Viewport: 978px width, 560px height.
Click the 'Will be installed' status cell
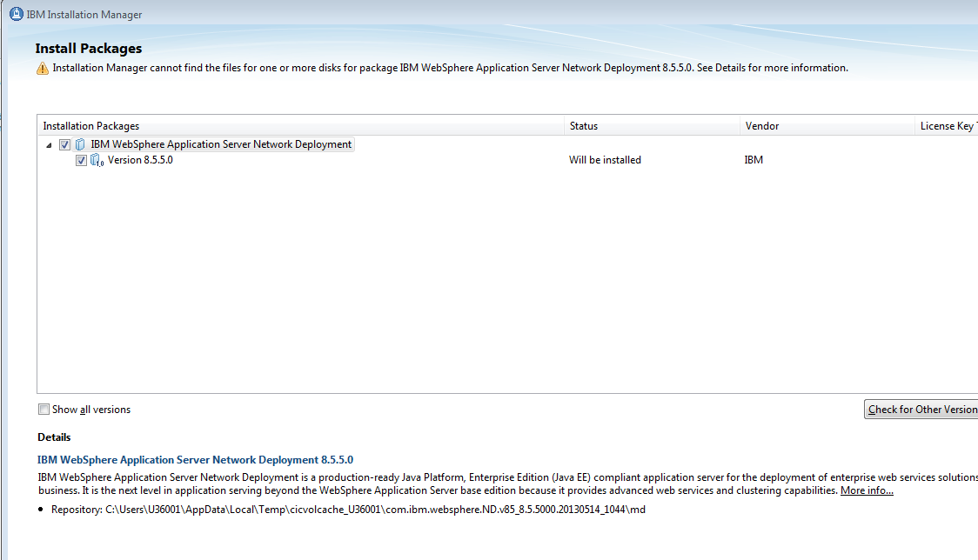(605, 160)
